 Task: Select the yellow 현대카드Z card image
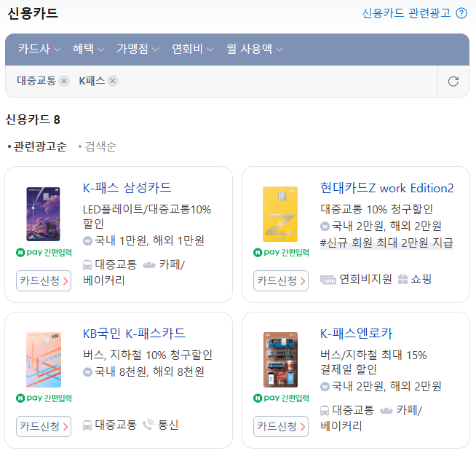280,214
